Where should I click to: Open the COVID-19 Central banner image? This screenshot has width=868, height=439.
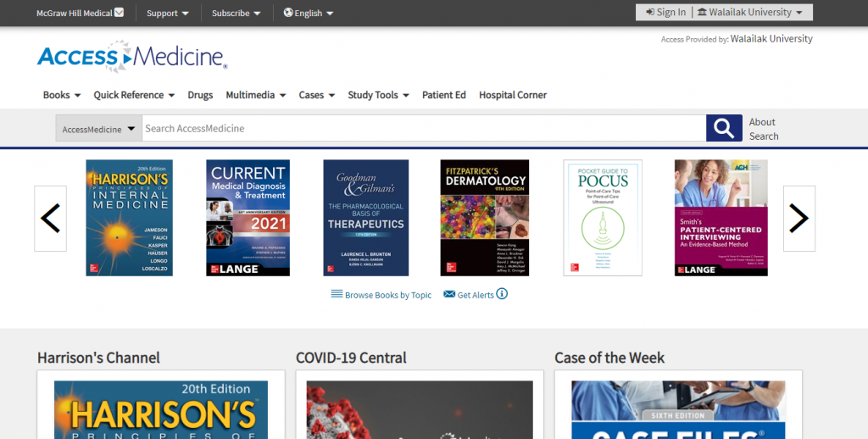[420, 409]
